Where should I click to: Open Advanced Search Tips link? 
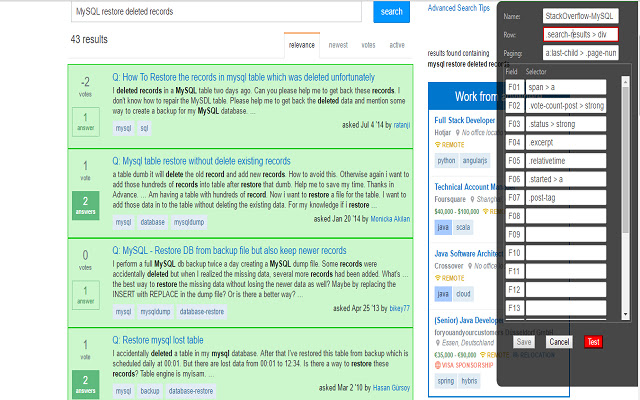(458, 8)
